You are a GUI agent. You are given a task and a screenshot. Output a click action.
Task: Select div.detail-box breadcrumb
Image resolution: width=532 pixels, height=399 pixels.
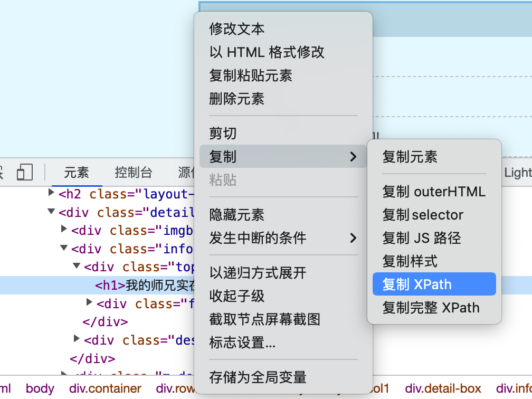point(443,388)
